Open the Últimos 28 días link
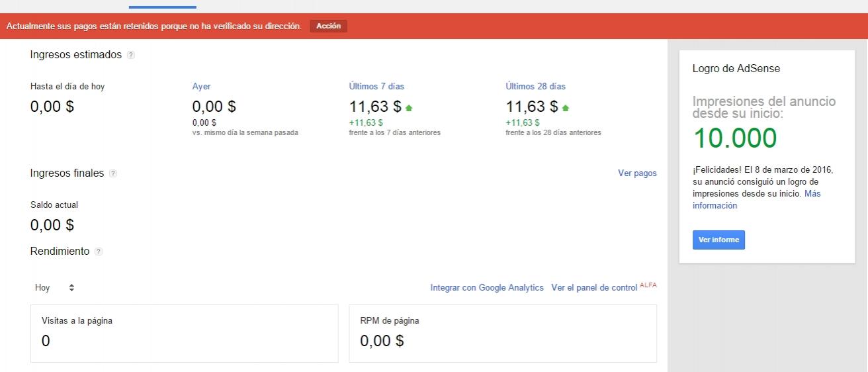Image resolution: width=868 pixels, height=372 pixels. pos(535,87)
